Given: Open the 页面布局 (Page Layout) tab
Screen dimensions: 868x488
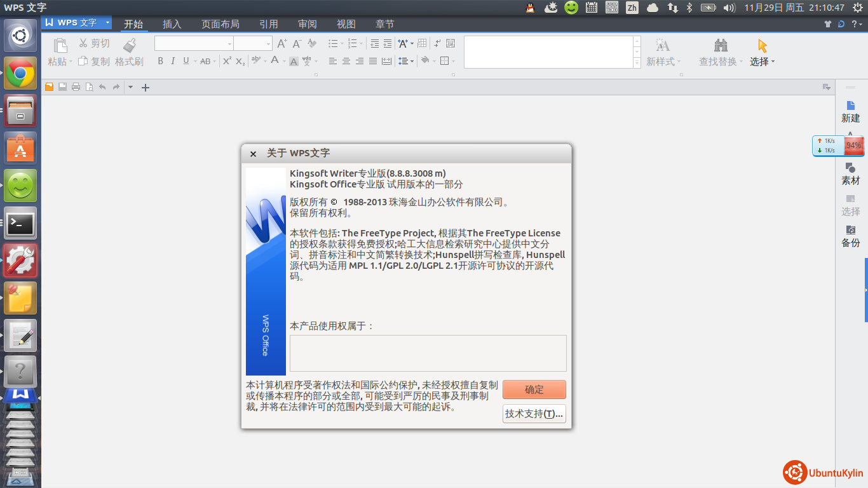Looking at the screenshot, I should 220,24.
